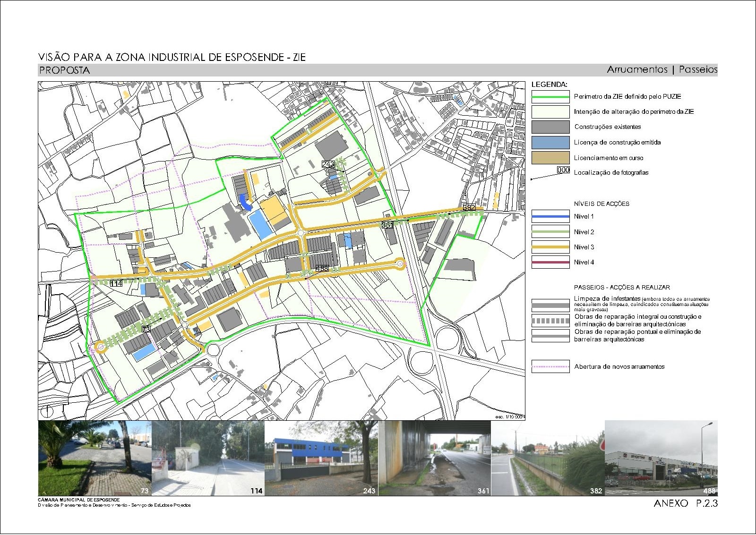The width and height of the screenshot is (756, 535).
Task: Open the palm tree photo numbered 73
Action: coord(94,458)
